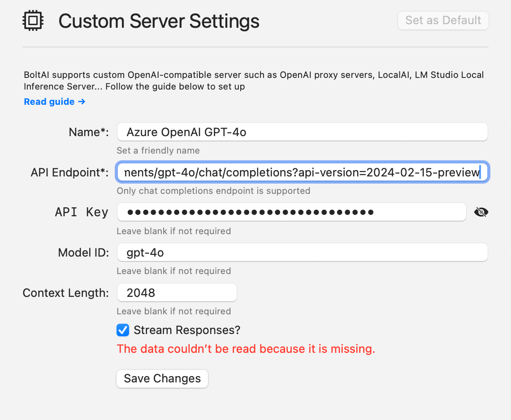
Task: Select the Model ID field
Action: (x=302, y=253)
